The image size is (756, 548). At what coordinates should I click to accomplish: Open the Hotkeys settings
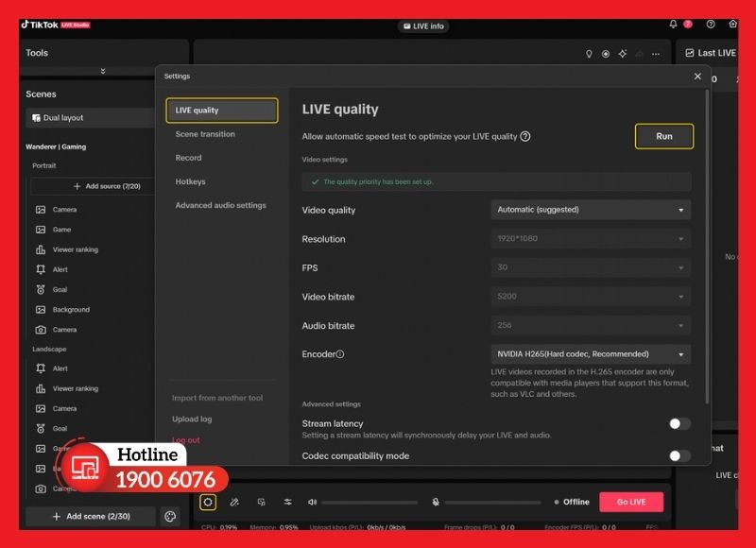tap(191, 181)
